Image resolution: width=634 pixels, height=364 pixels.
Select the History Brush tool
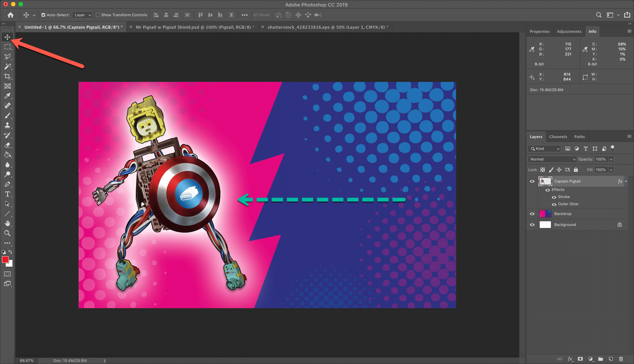pyautogui.click(x=7, y=135)
